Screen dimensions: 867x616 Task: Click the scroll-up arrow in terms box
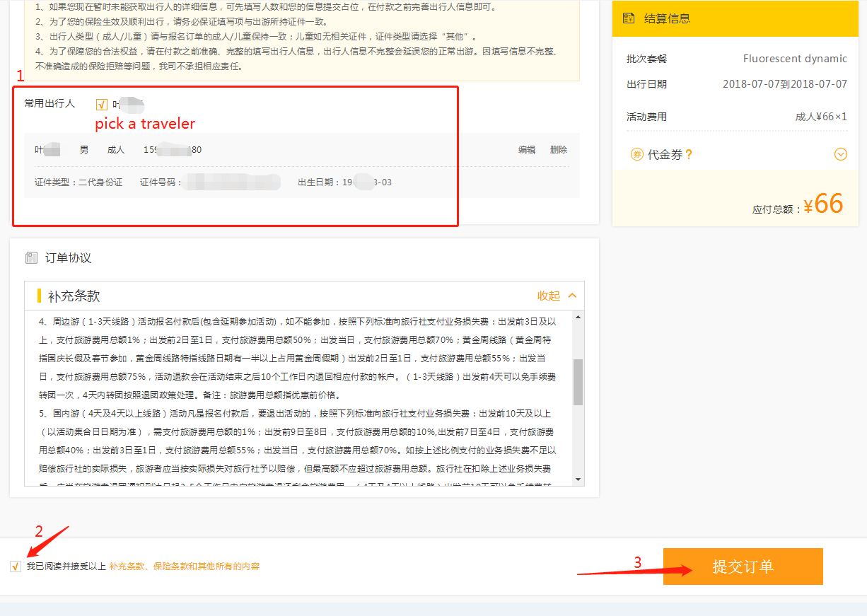pyautogui.click(x=578, y=318)
